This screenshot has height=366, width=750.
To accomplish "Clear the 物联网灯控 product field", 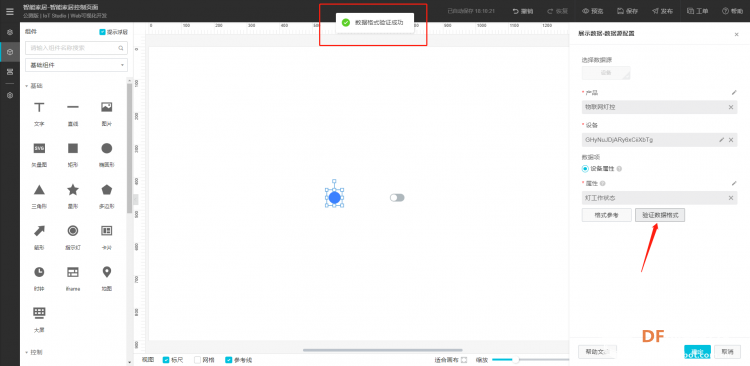I will pyautogui.click(x=731, y=107).
